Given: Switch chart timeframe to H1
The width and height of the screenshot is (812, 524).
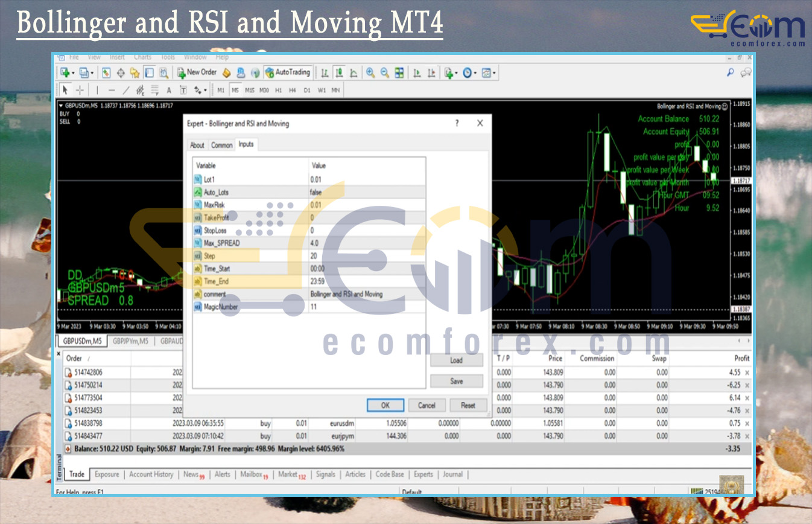Looking at the screenshot, I should (x=278, y=91).
